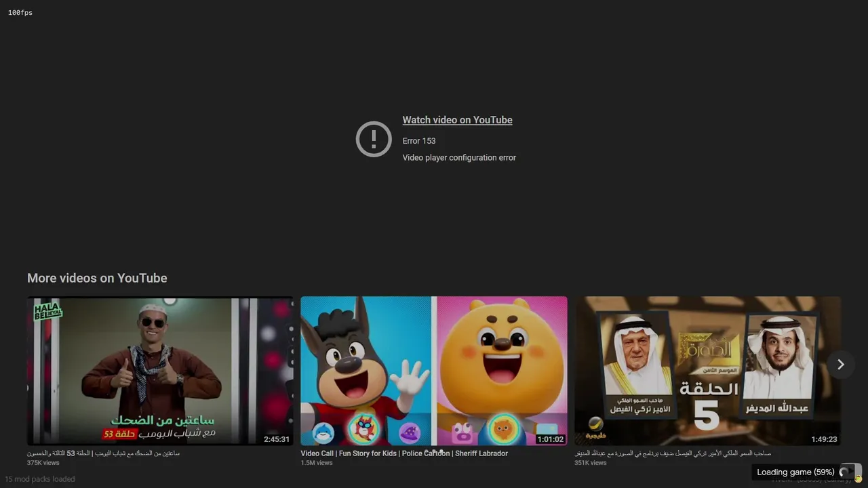Click the 2:45:31 duration badge
This screenshot has width=868, height=488.
pos(277,439)
